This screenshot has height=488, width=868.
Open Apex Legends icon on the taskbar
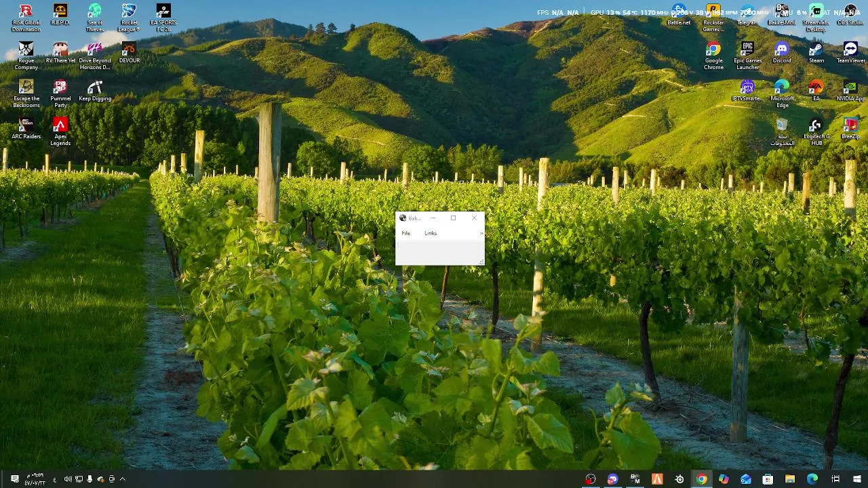pyautogui.click(x=657, y=479)
